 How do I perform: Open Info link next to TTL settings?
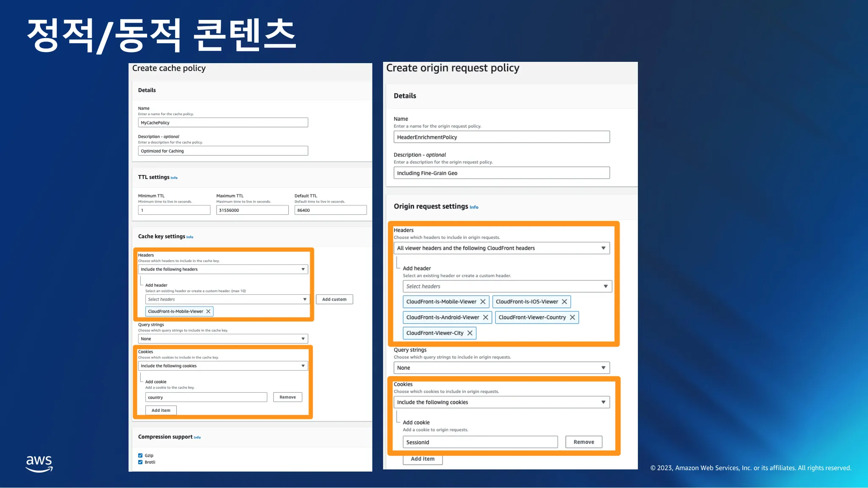point(174,178)
